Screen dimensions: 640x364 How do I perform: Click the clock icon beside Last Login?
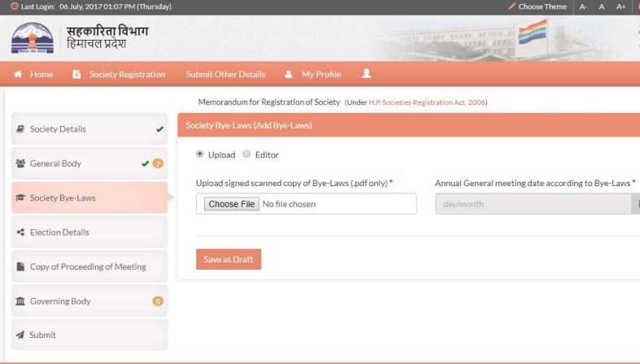point(15,6)
